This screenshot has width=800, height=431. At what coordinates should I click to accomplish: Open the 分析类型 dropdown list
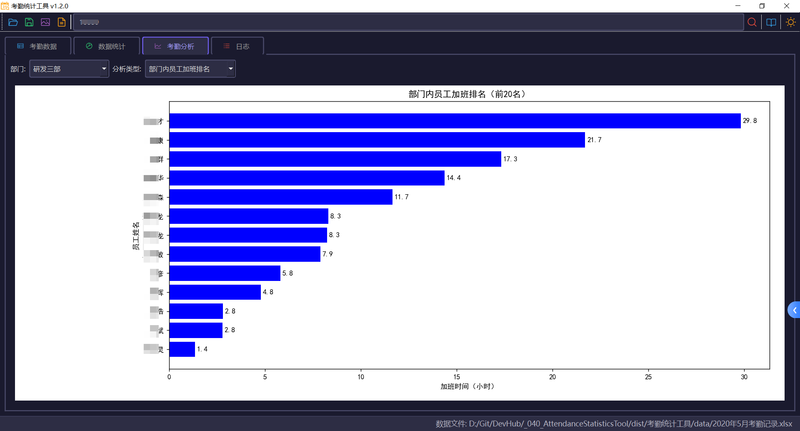(x=190, y=69)
